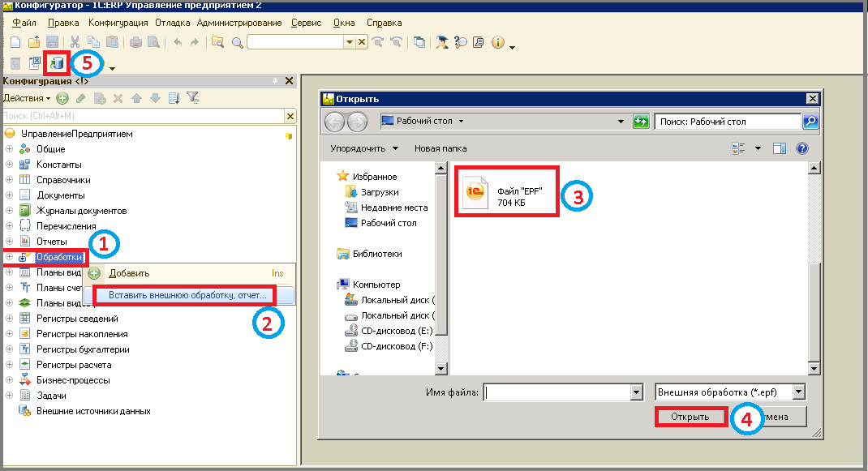Screen dimensions: 868x471
Task: Open the toolbar search field dropdown arrow
Action: point(350,42)
